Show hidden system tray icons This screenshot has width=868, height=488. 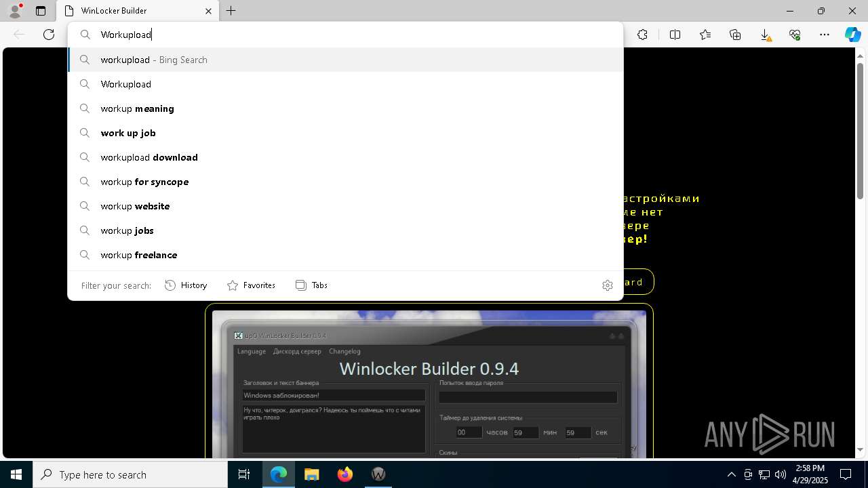click(x=732, y=474)
